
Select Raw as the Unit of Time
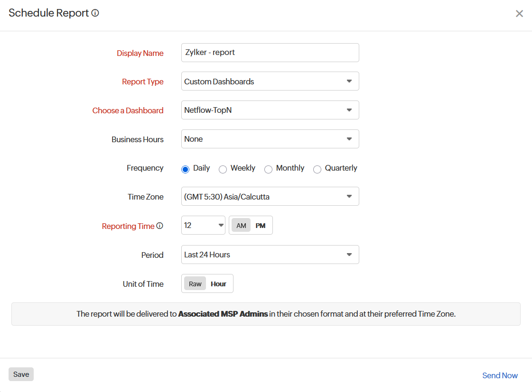tap(195, 283)
